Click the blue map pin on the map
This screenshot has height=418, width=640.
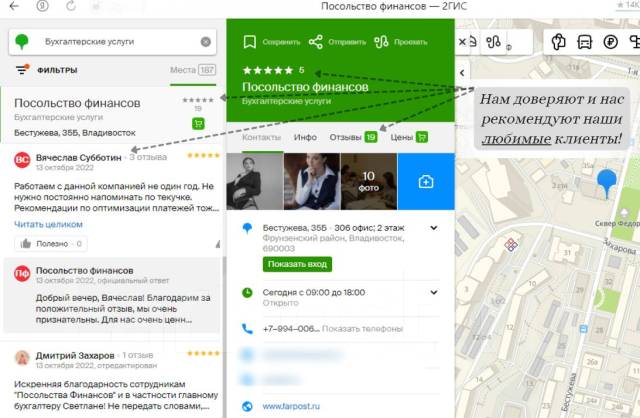click(607, 183)
